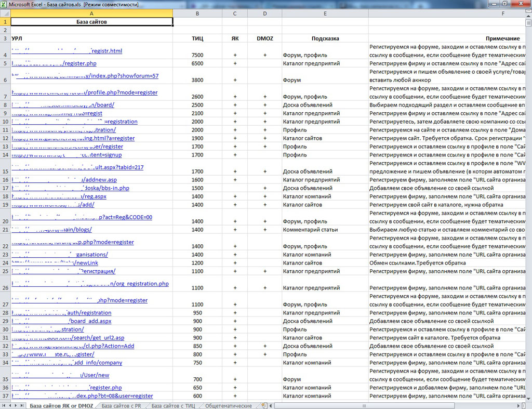
Task: Go to the last sheet tab with navigation arrow
Action: point(22,405)
